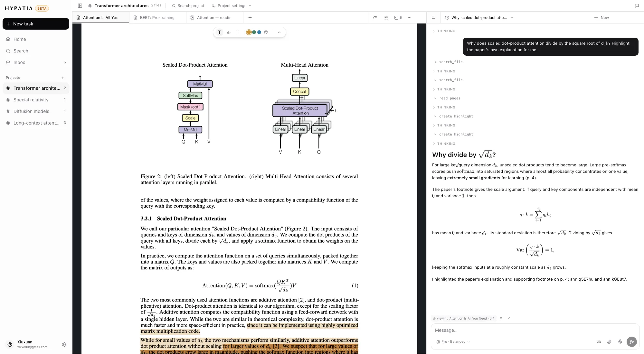This screenshot has height=354, width=644.
Task: Open the document more options ellipsis
Action: point(410,18)
